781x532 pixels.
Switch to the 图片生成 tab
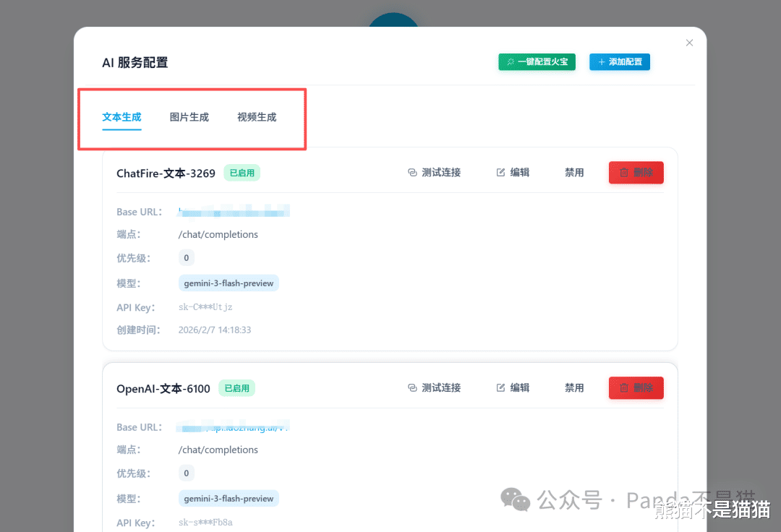click(x=189, y=117)
